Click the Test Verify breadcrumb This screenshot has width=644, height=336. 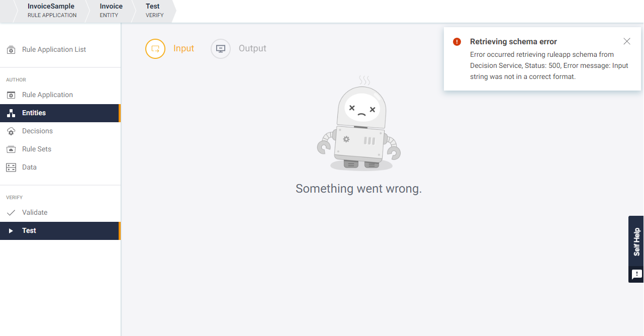(x=153, y=11)
